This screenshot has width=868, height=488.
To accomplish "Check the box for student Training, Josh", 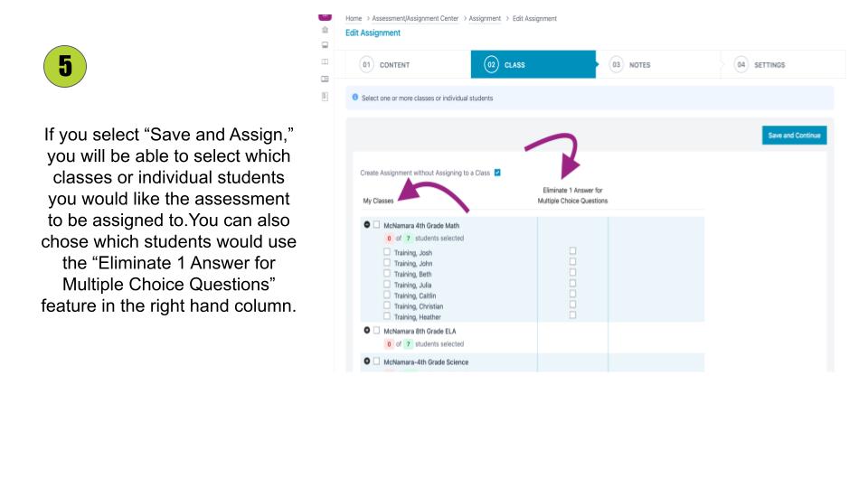I will coord(387,251).
